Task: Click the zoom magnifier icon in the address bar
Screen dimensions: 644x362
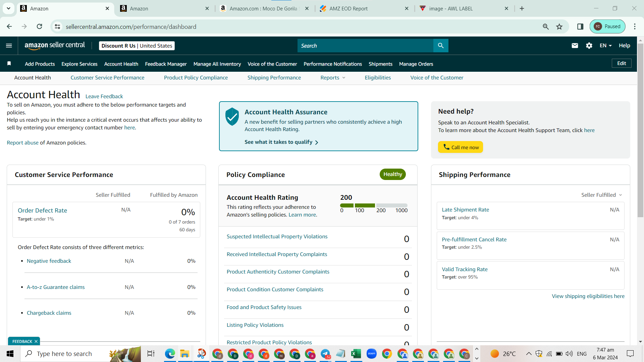Action: tap(546, 26)
